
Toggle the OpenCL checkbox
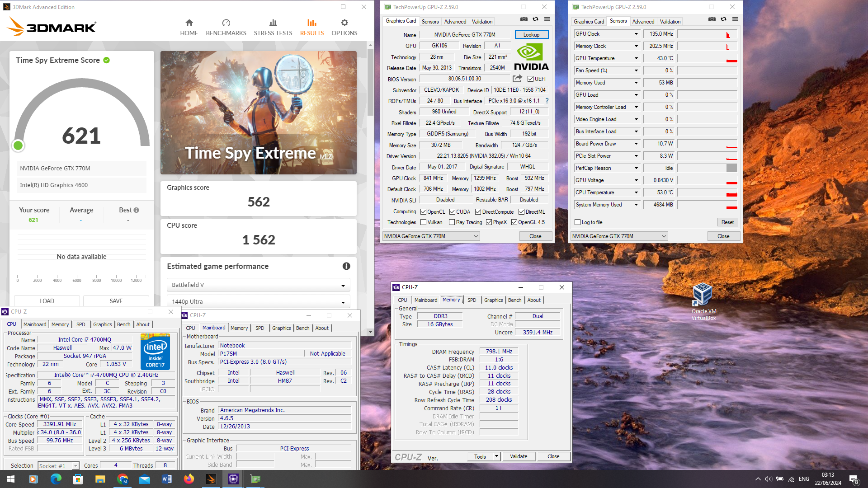pos(423,212)
